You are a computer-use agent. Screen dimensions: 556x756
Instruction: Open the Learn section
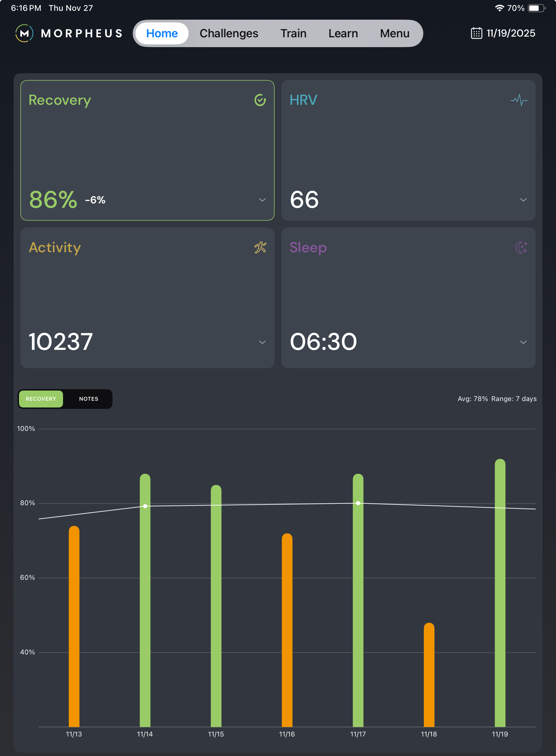[343, 33]
